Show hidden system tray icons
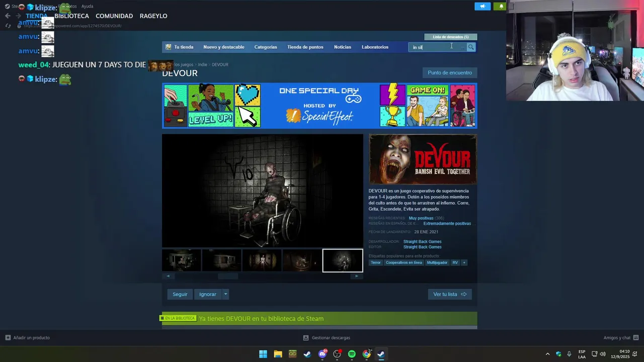 coord(547,354)
